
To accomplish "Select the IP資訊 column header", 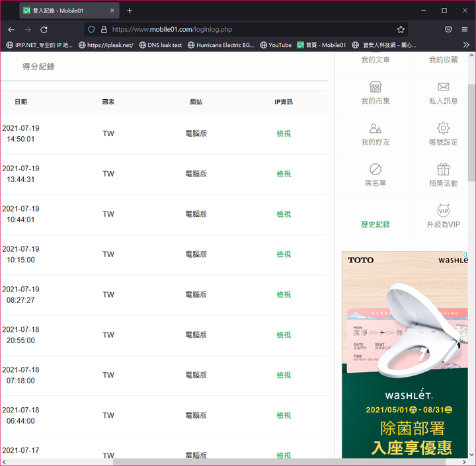I will click(x=284, y=102).
